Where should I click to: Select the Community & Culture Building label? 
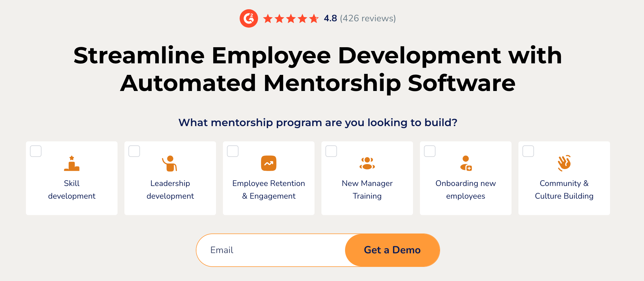564,190
